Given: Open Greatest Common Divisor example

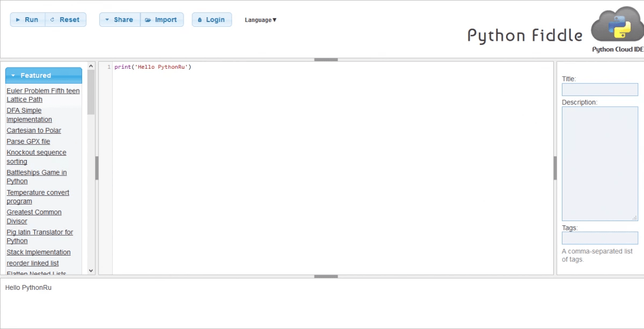Looking at the screenshot, I should tap(34, 216).
